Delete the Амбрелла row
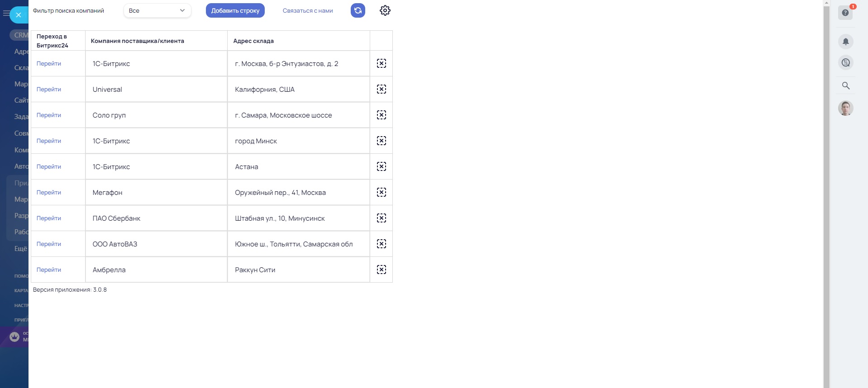Image resolution: width=868 pixels, height=388 pixels. pos(382,270)
